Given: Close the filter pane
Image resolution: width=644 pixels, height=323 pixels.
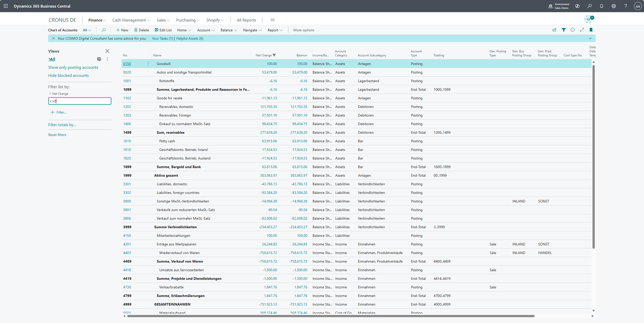Looking at the screenshot, I should [107, 51].
